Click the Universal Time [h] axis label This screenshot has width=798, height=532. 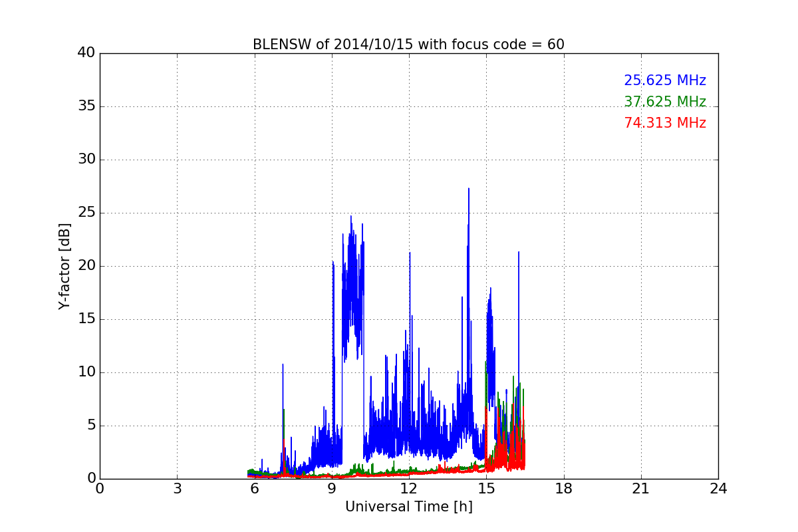pos(409,507)
